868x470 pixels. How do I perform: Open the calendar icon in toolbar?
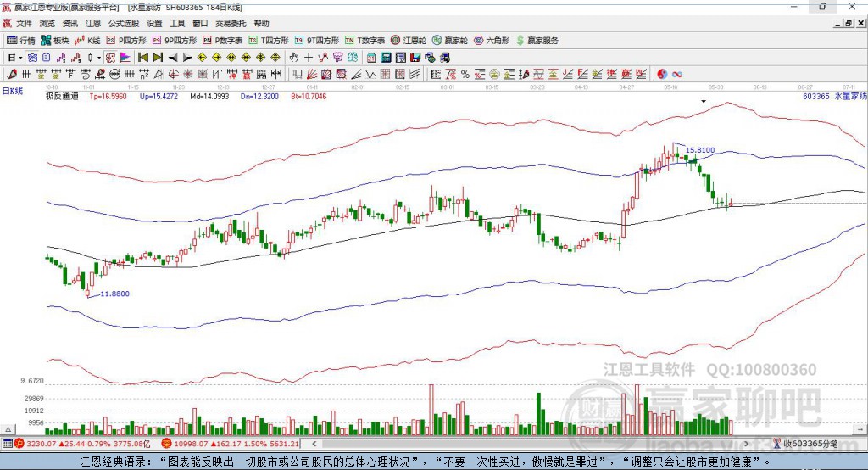[x=370, y=57]
